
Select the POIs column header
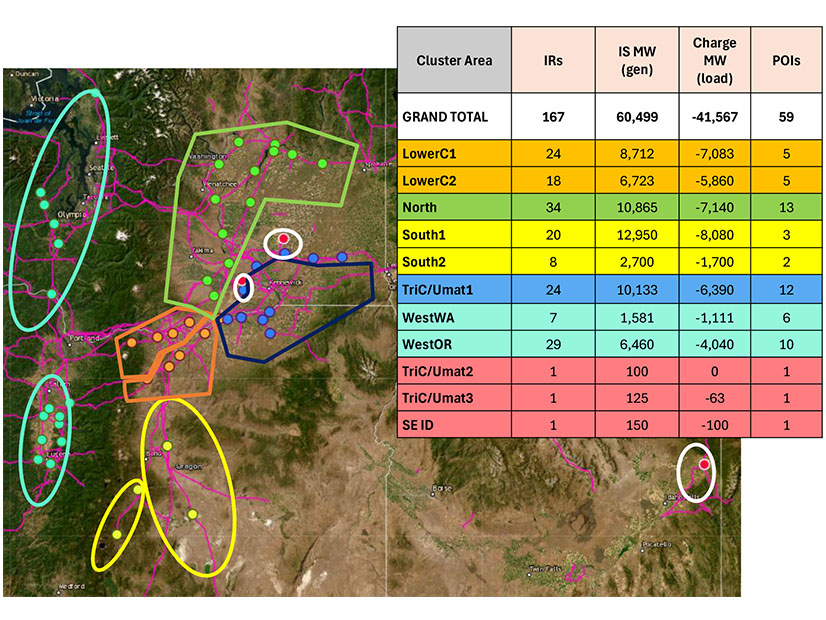click(x=785, y=60)
